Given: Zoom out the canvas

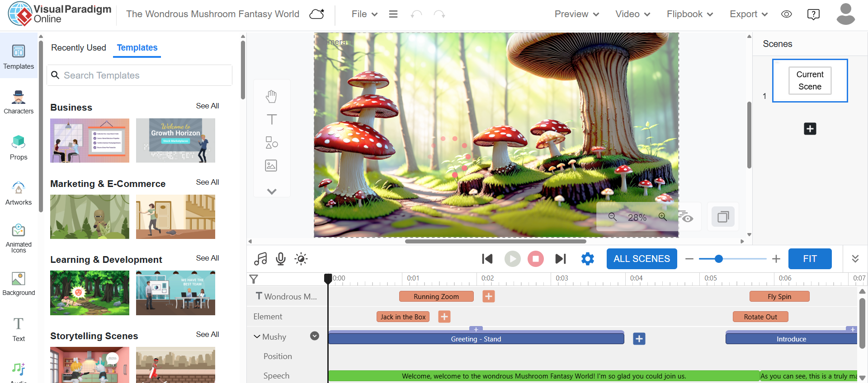Looking at the screenshot, I should tap(613, 217).
